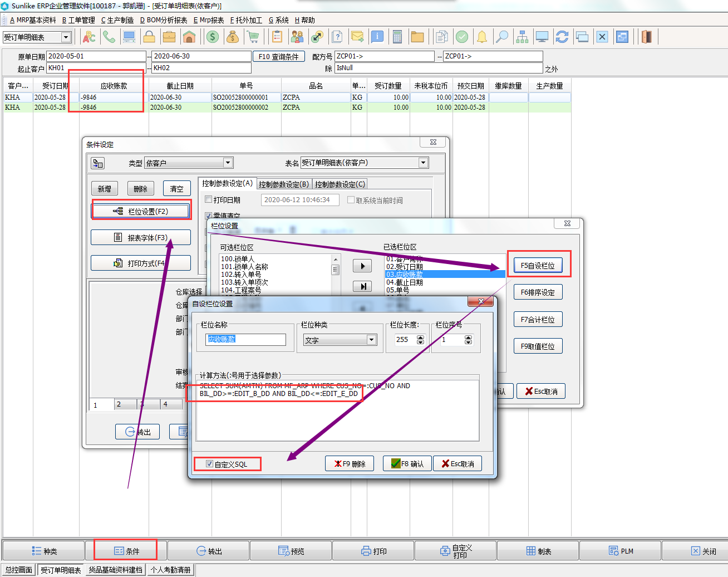This screenshot has height=577, width=728.
Task: Click the envelope mail toolbar icon
Action: [357, 37]
